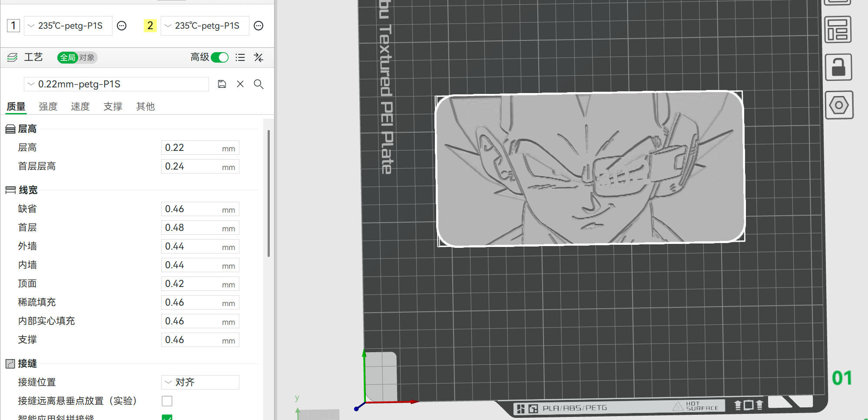Expand the 0.22mm-petg-P1S process preset dropdown
The height and width of the screenshot is (420, 868).
pos(116,84)
